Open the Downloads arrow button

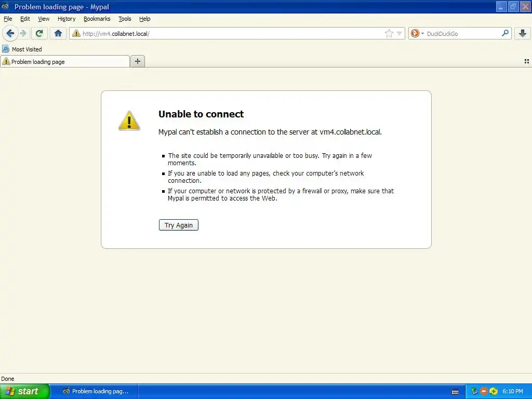coord(523,33)
